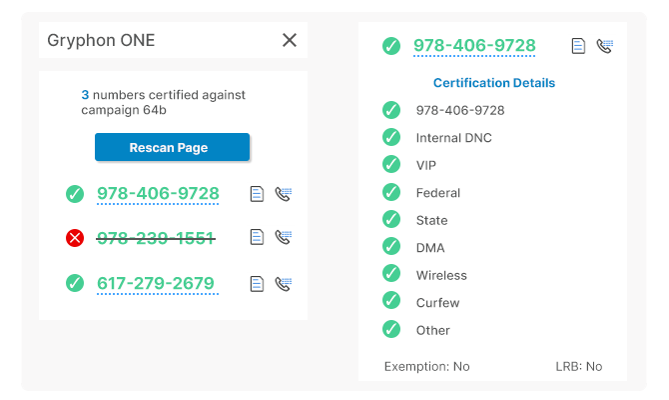This screenshot has width=669, height=400.
Task: Click check icon beside VIP
Action: point(391,164)
